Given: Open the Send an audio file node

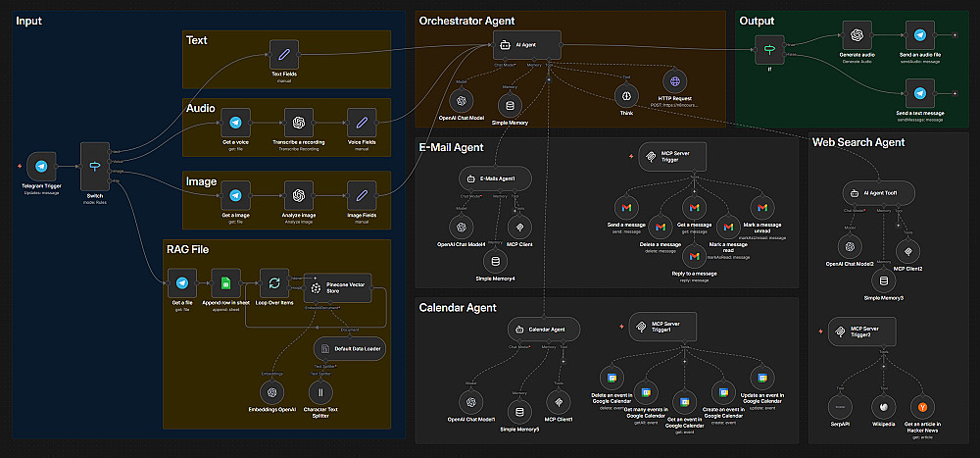Looking at the screenshot, I should pos(920,35).
